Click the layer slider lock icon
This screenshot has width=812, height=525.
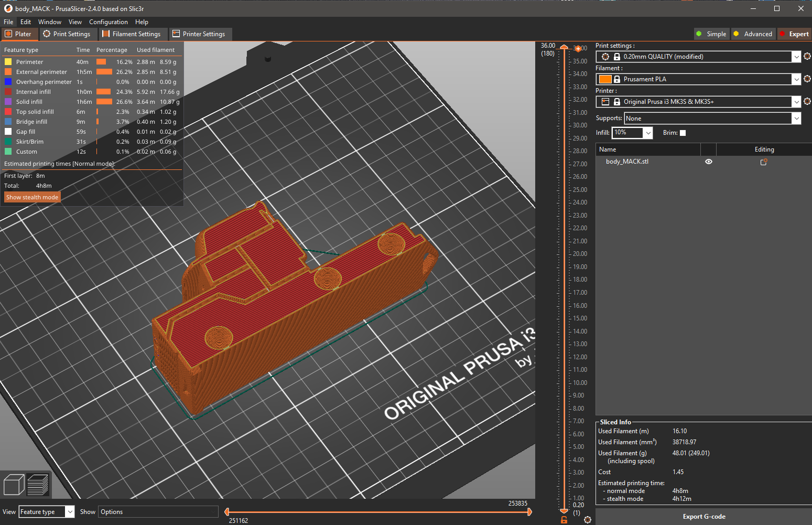click(564, 520)
